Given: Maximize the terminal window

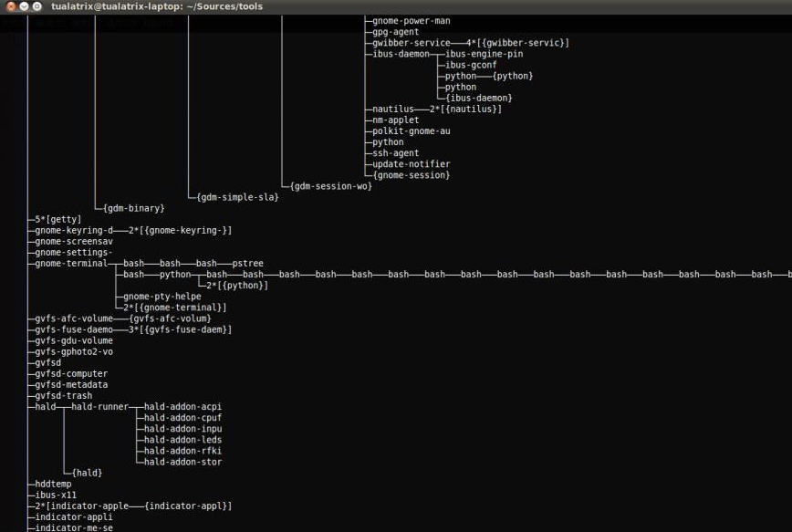Looking at the screenshot, I should [36, 6].
